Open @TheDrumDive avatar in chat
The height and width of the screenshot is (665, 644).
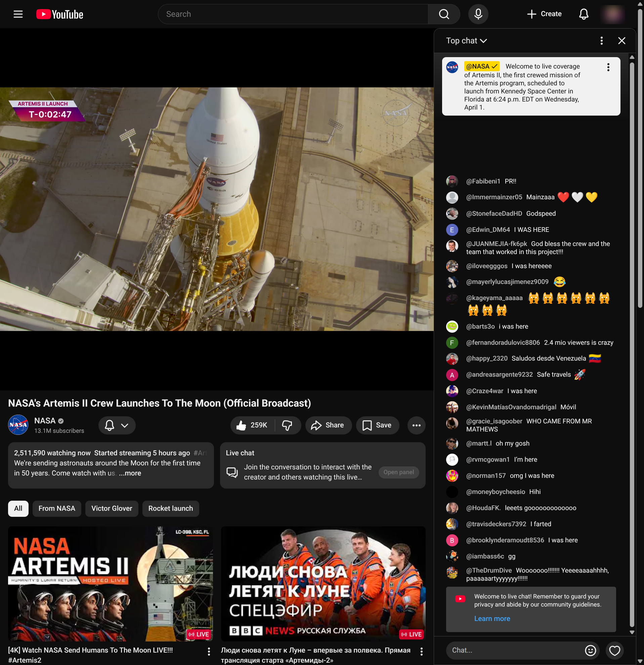click(452, 573)
